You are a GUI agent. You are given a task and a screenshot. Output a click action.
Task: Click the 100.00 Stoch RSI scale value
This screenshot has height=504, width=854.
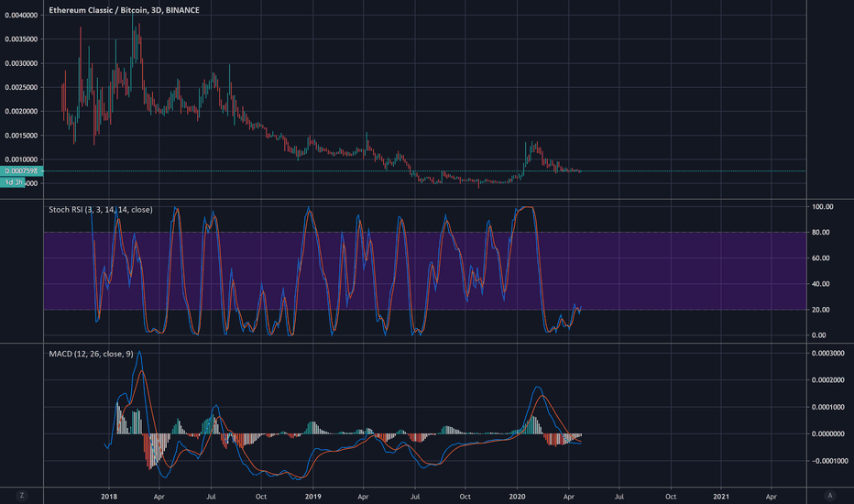tap(823, 206)
